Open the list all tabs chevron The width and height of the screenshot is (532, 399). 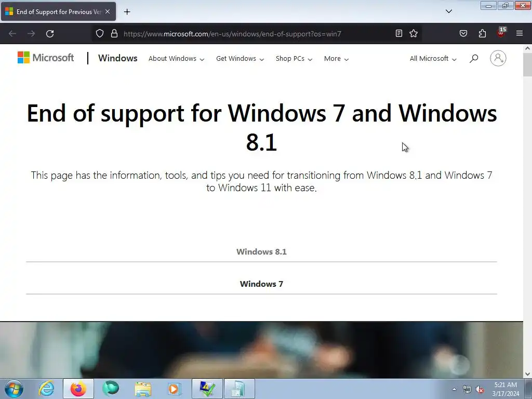click(449, 11)
